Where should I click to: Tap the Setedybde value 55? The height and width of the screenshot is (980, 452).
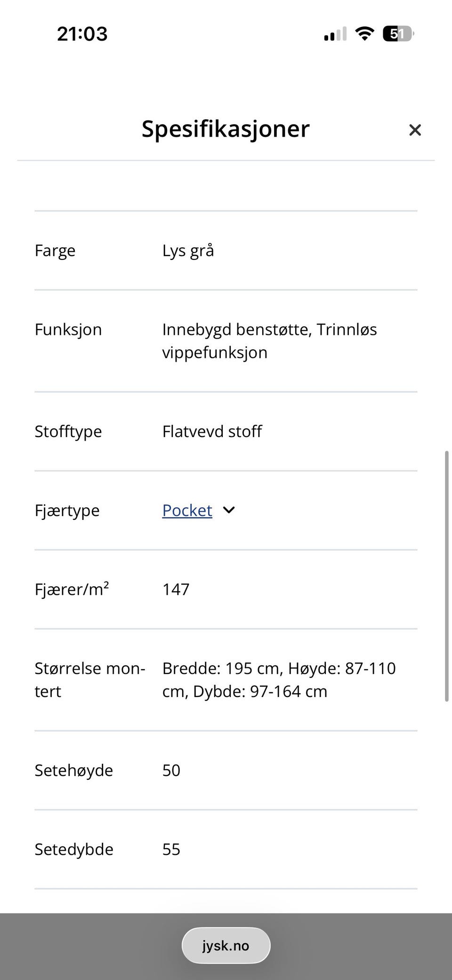(171, 850)
